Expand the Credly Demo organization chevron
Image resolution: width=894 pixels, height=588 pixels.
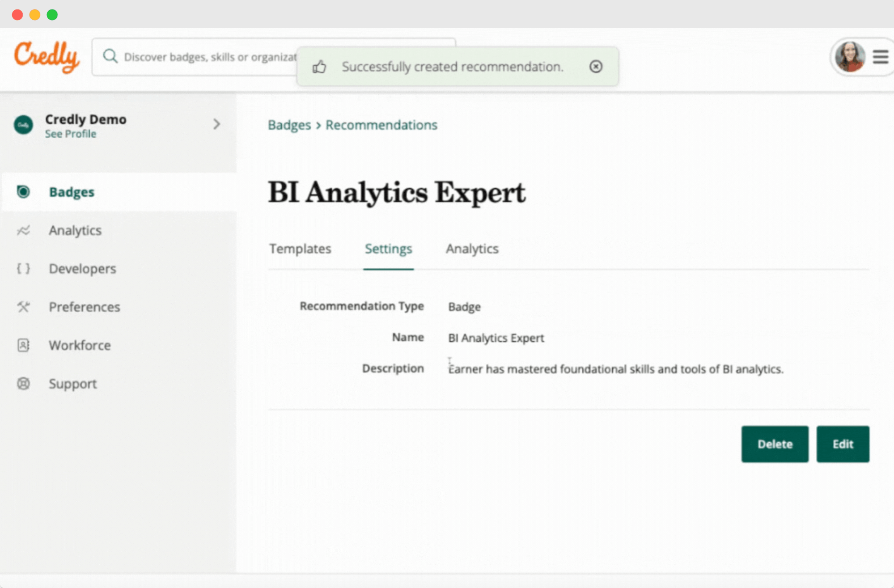tap(217, 124)
